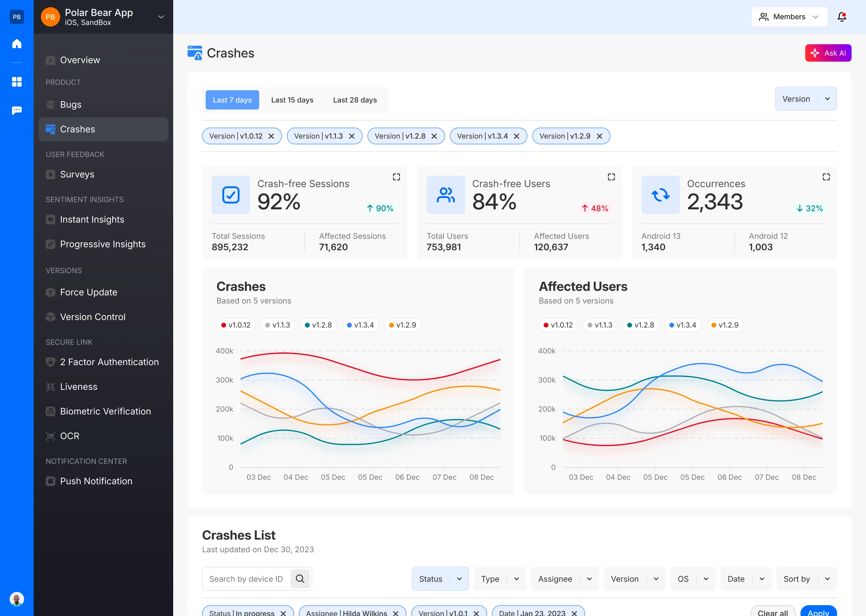This screenshot has width=866, height=616.
Task: Expand the Crash-free Users card to fullscreen
Action: 611,177
